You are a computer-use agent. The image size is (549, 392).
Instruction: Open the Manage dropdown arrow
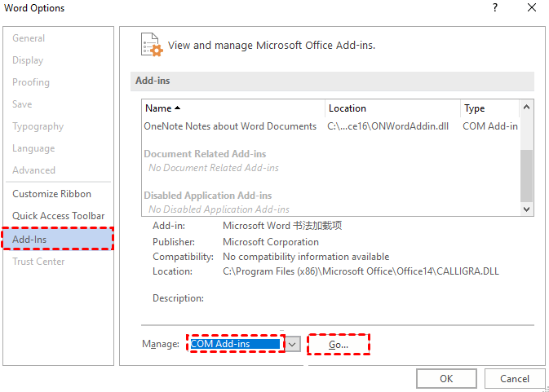(293, 344)
